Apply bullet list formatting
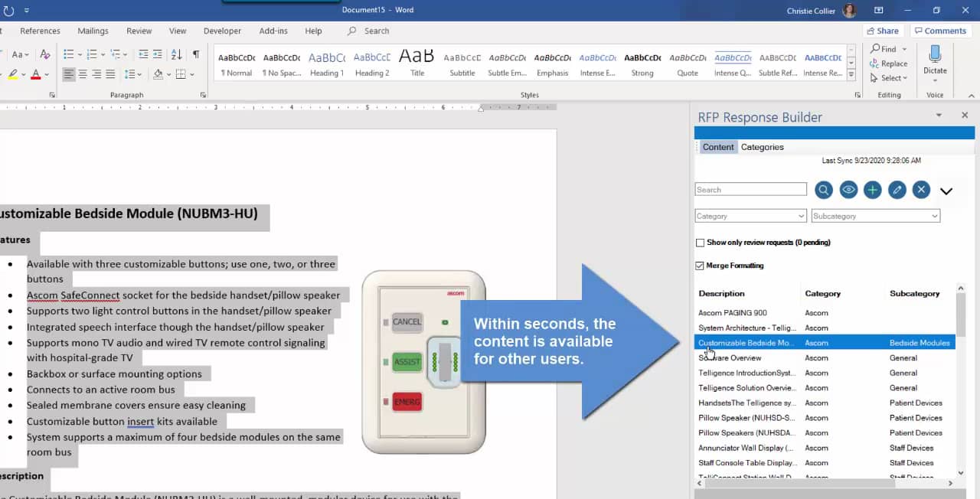980x499 pixels. [x=68, y=54]
